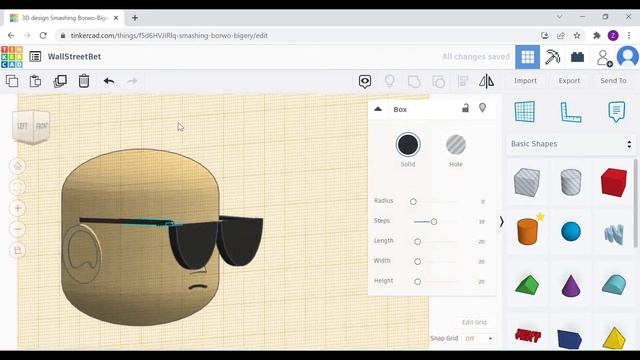Delete the selected shape

coord(84,81)
